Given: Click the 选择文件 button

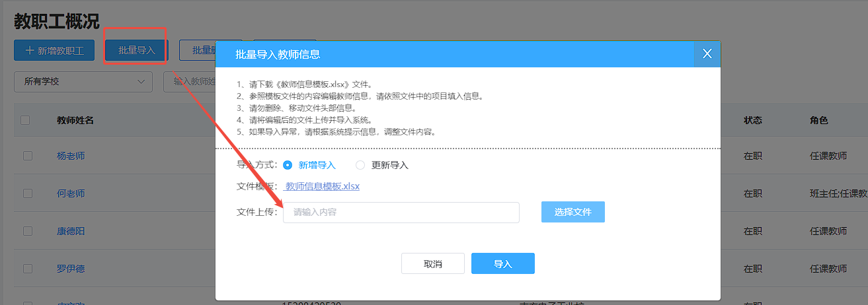Looking at the screenshot, I should [572, 212].
